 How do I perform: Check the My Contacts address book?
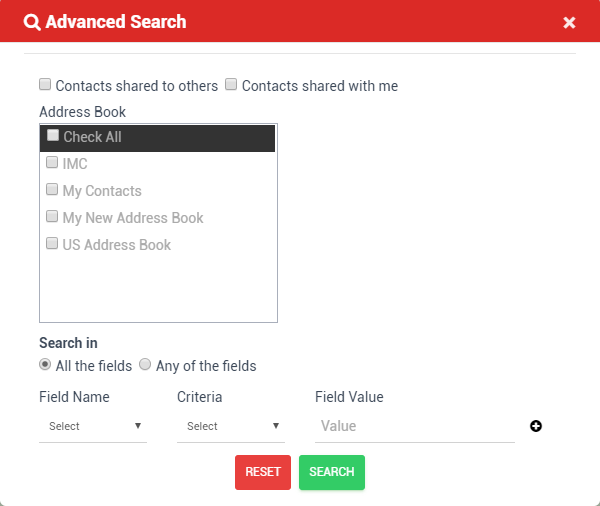[52, 189]
